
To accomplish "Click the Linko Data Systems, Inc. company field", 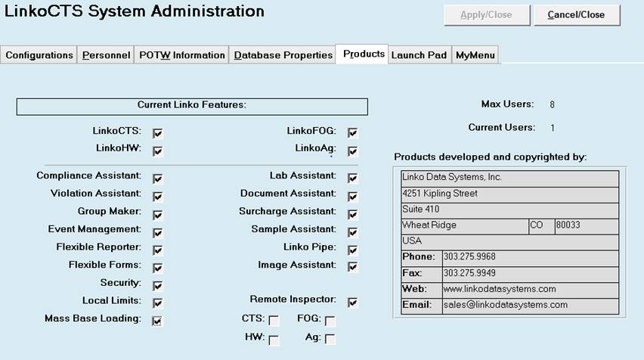I will click(x=509, y=178).
